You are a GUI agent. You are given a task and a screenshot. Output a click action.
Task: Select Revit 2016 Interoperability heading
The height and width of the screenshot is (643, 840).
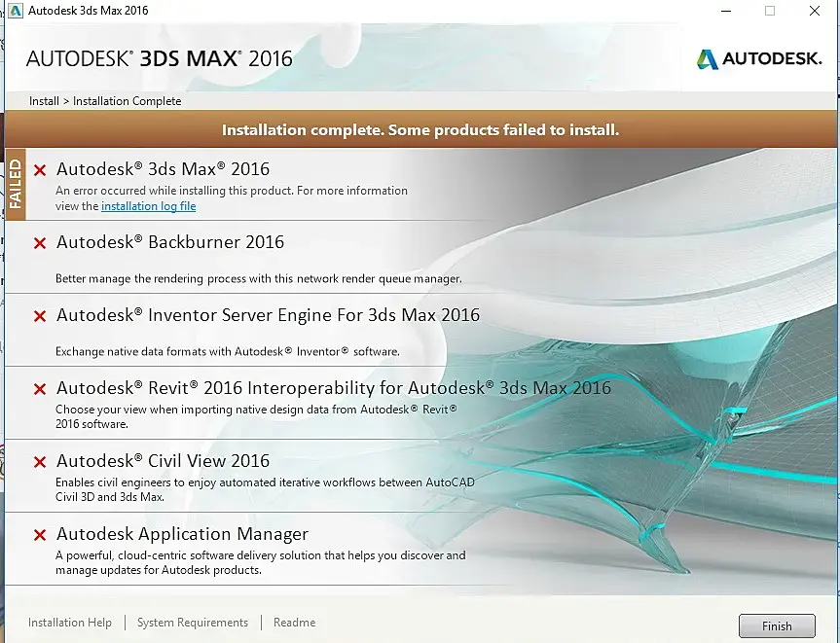point(333,387)
